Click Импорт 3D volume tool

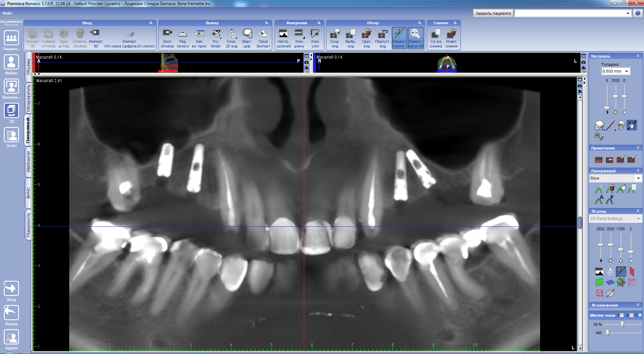pyautogui.click(x=95, y=38)
